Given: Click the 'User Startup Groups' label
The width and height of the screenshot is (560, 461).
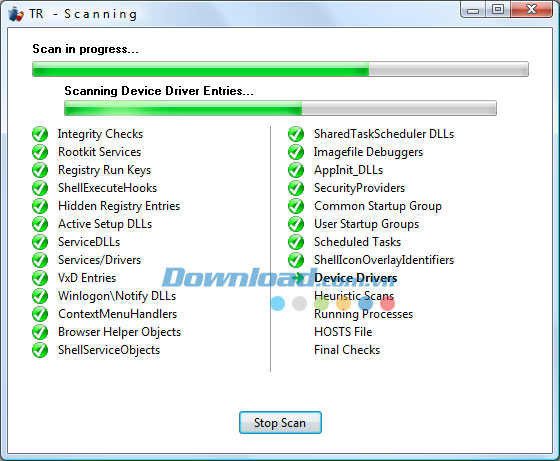Looking at the screenshot, I should coord(366,224).
